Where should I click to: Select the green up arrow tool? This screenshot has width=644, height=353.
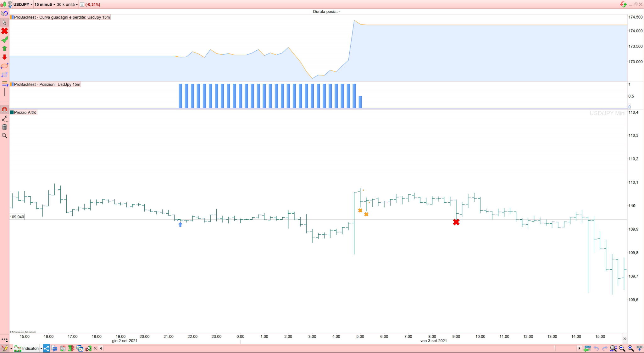[x=4, y=48]
